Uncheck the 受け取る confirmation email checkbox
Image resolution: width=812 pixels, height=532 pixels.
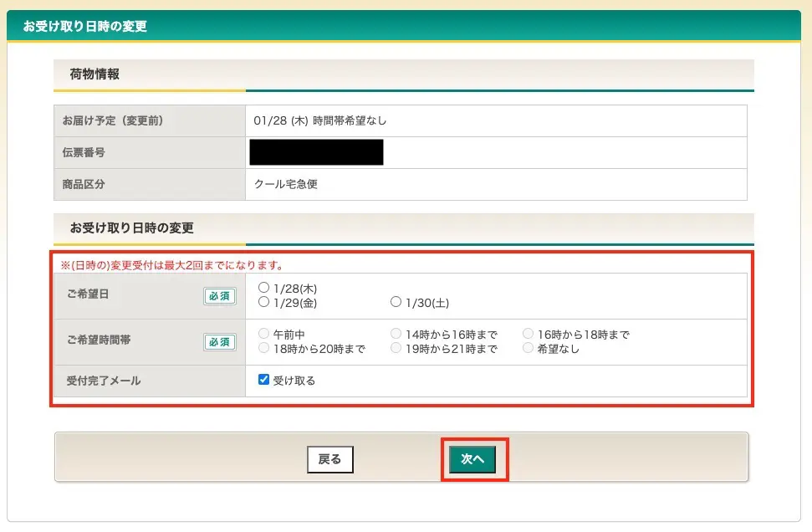pos(264,380)
